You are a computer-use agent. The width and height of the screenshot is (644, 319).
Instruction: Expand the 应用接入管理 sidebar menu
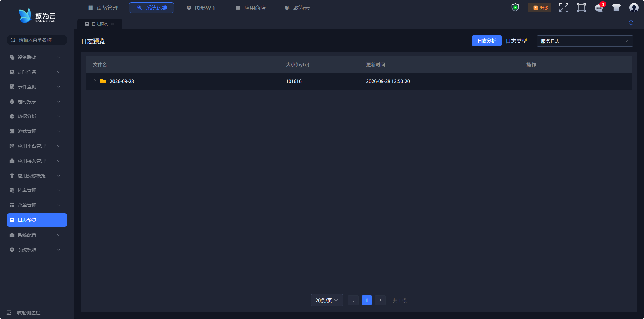[x=37, y=161]
